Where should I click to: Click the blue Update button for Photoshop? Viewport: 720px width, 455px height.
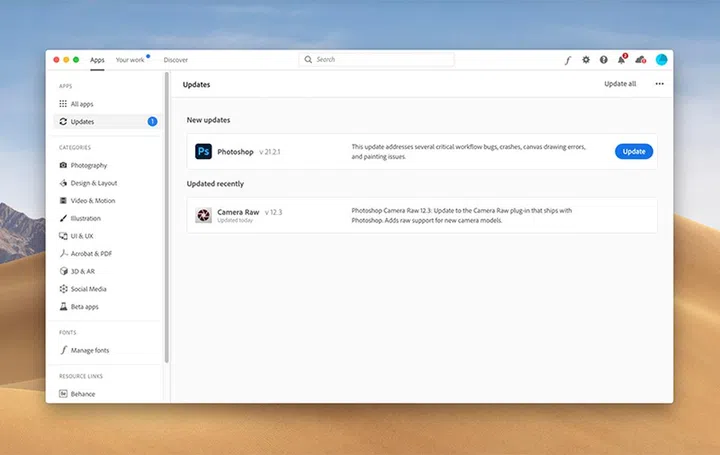click(x=633, y=151)
